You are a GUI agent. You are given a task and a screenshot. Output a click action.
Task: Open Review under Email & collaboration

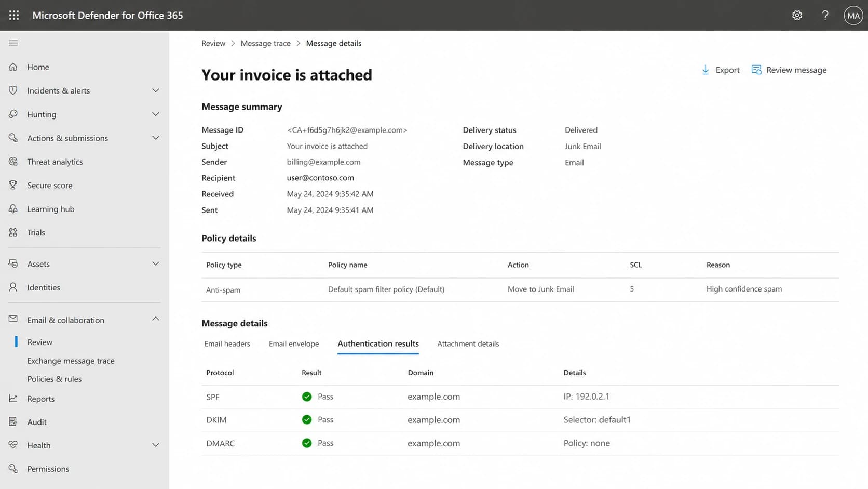40,342
